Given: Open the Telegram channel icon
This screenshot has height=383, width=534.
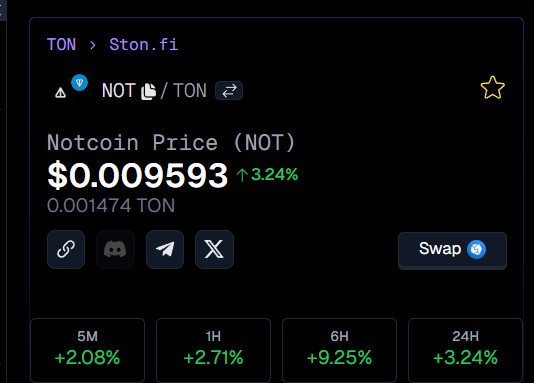Looking at the screenshot, I should tap(165, 249).
